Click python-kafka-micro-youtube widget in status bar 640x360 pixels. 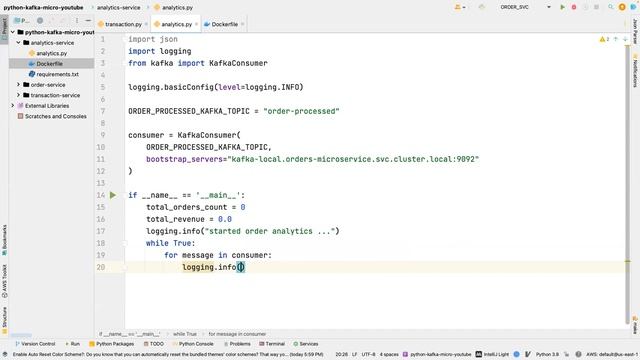pos(437,354)
